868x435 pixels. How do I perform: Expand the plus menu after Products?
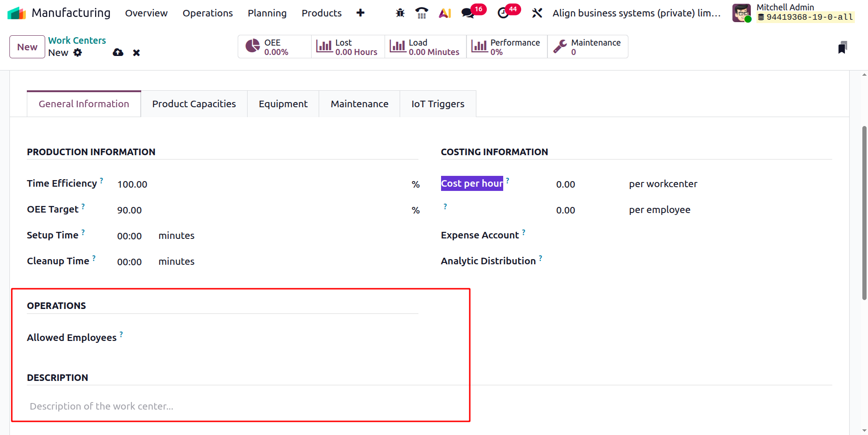coord(361,13)
